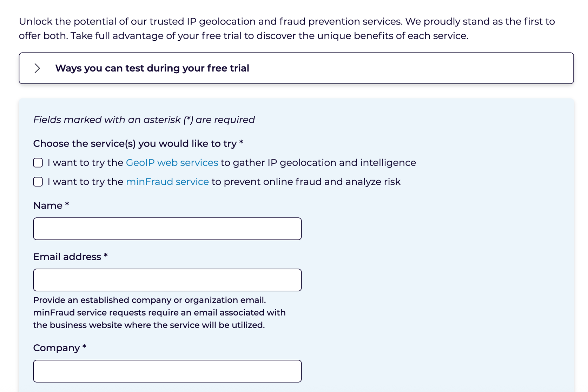
Task: Click the Company field below its label
Action: 167,371
